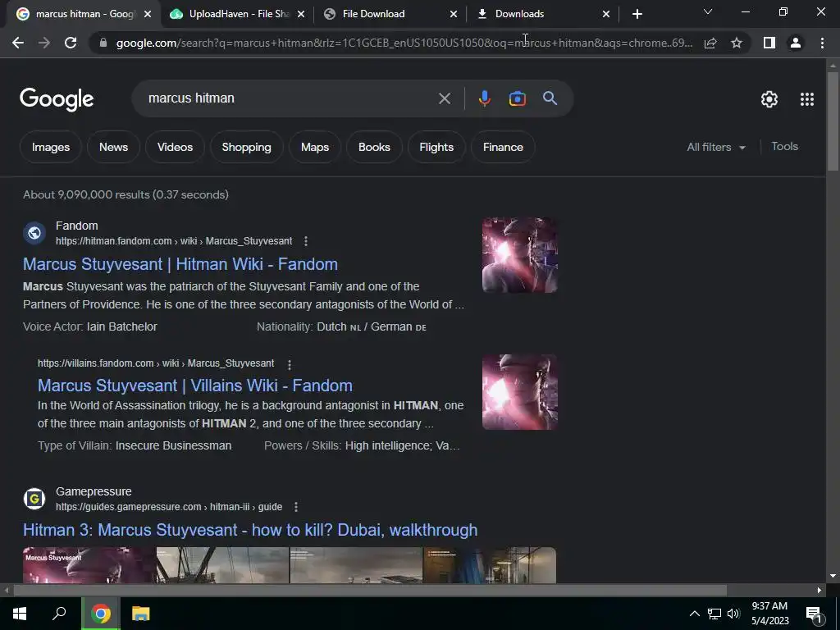
Task: Start voice search with the microphone icon
Action: coord(484,98)
